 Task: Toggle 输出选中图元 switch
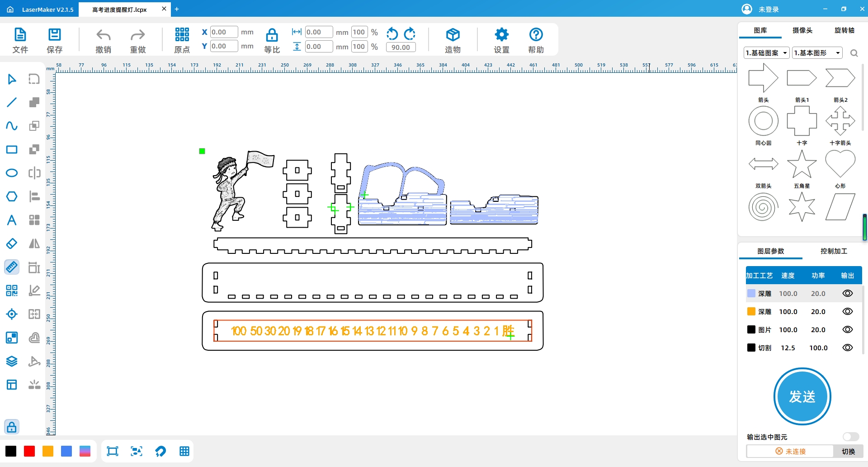(850, 437)
